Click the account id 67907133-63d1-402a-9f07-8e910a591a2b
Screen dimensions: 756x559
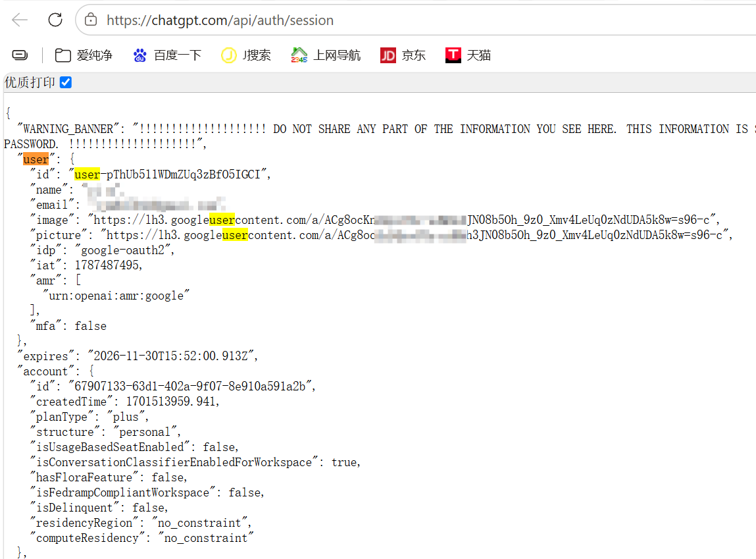[190, 386]
